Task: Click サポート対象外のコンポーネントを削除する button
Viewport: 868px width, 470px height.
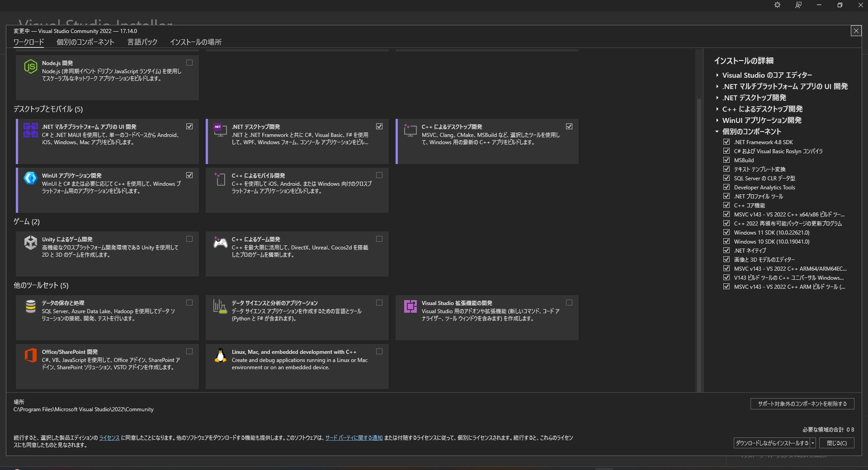Action: (802, 404)
